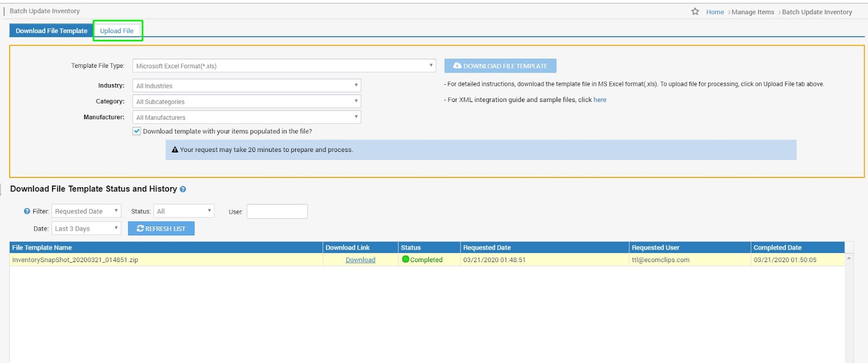This screenshot has width=868, height=363.
Task: Open the Industry dropdown
Action: 247,86
